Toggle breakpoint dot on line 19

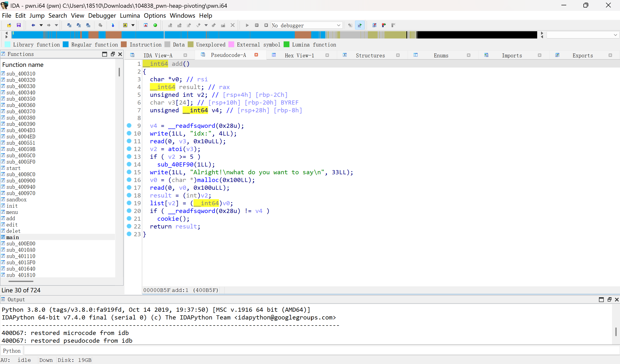click(x=129, y=203)
